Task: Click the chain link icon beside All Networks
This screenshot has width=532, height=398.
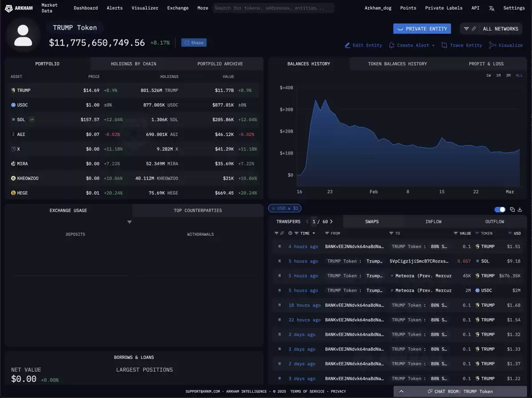Action: pos(474,29)
